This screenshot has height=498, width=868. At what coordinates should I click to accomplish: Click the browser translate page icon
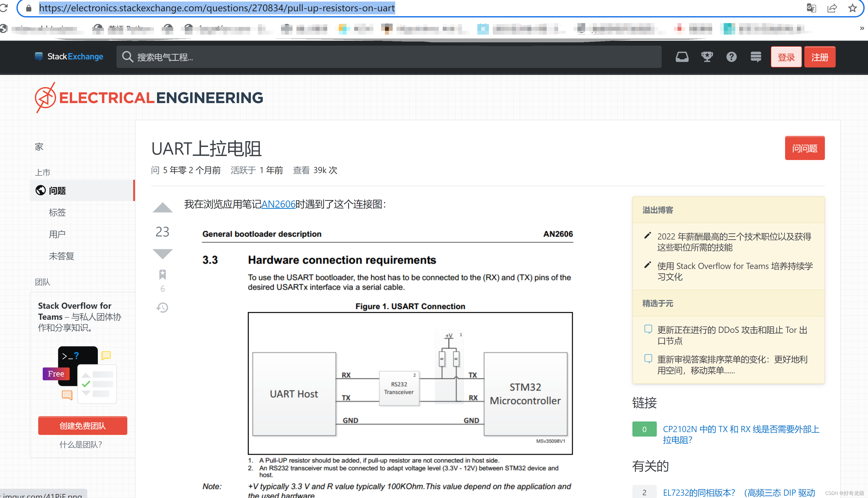811,8
